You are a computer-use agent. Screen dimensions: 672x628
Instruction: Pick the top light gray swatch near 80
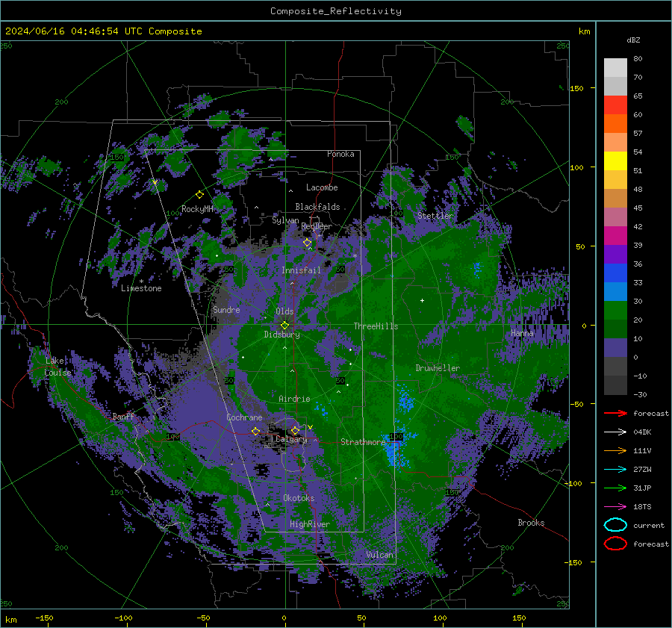point(615,68)
